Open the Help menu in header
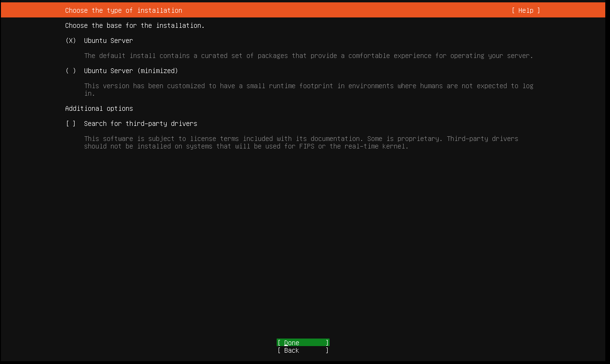 525,10
